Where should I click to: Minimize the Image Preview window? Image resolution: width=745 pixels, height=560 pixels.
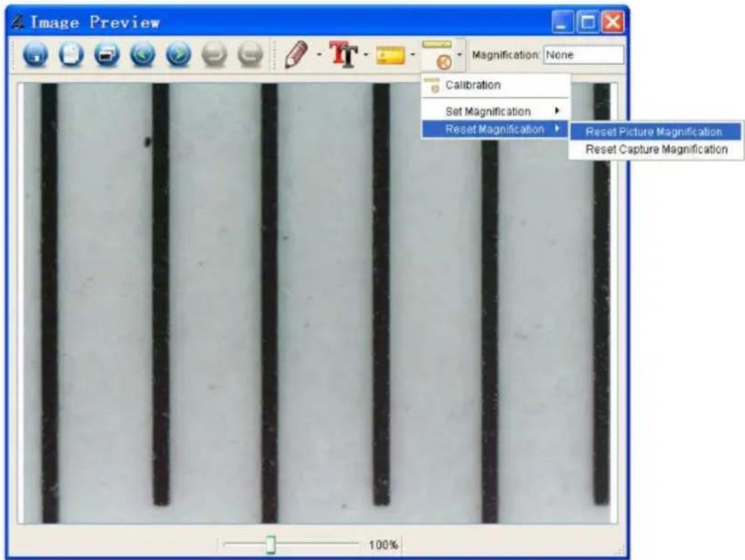[562, 22]
